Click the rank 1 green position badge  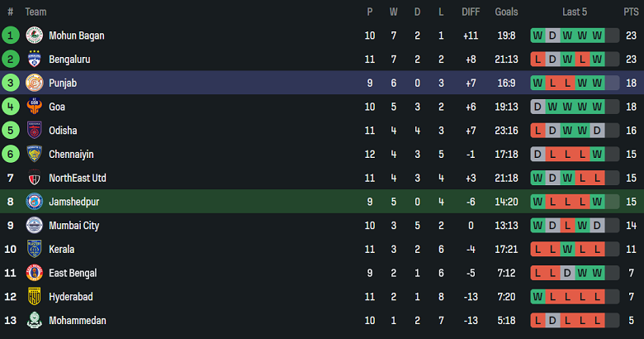tap(10, 36)
